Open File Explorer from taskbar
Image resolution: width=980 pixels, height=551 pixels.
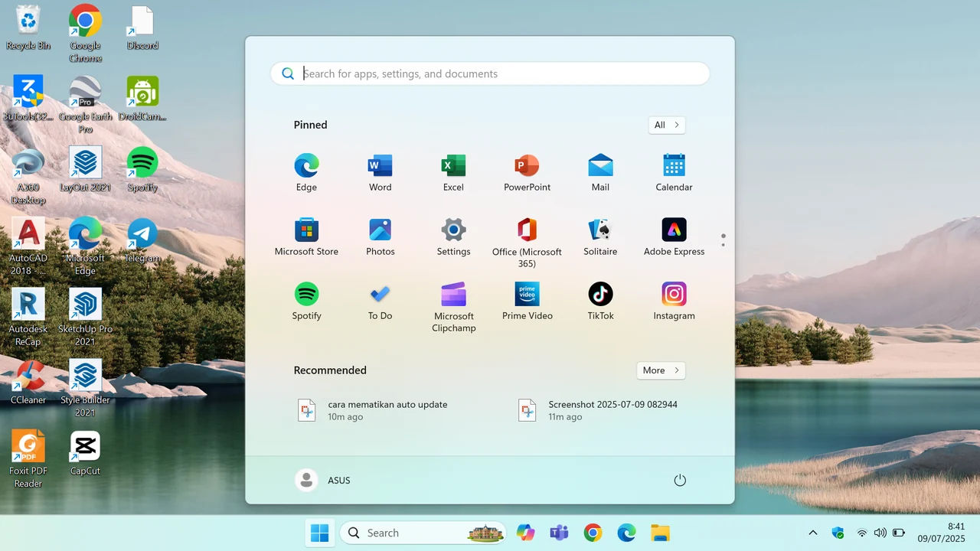[x=660, y=533]
